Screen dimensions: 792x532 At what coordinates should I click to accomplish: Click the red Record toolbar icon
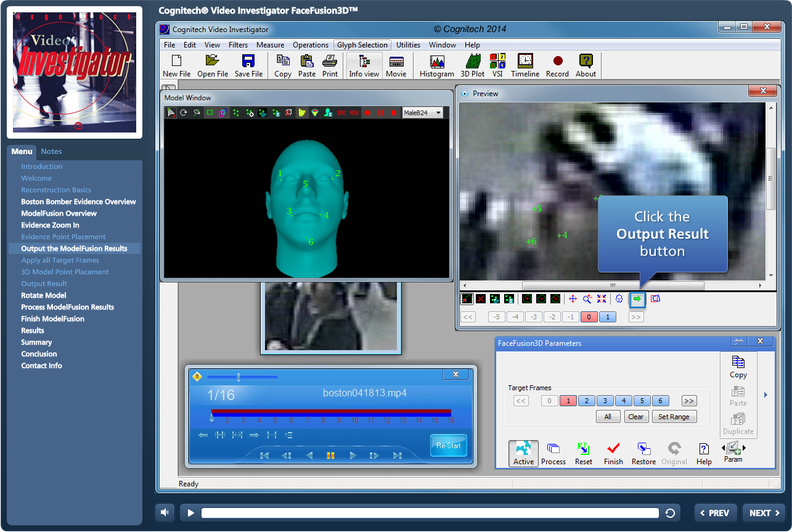point(557,66)
